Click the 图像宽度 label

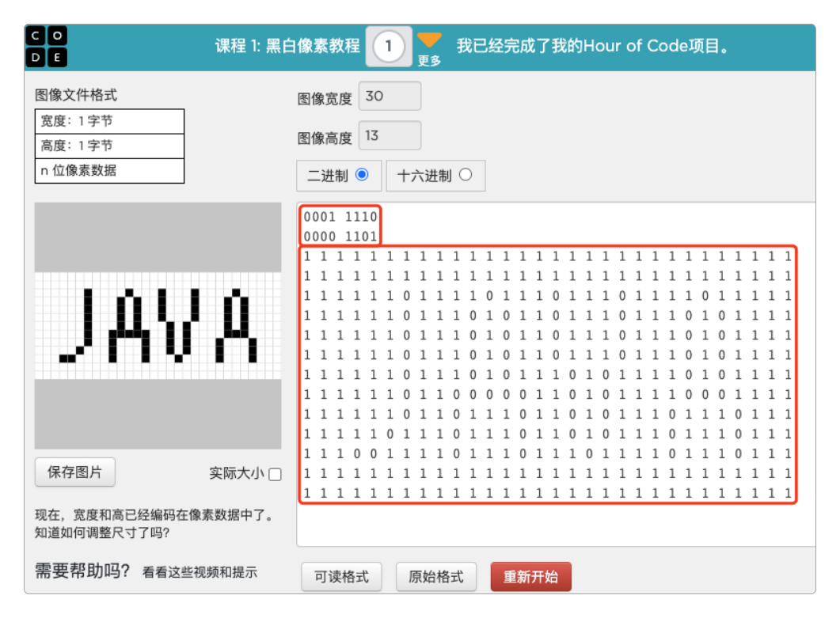[325, 99]
